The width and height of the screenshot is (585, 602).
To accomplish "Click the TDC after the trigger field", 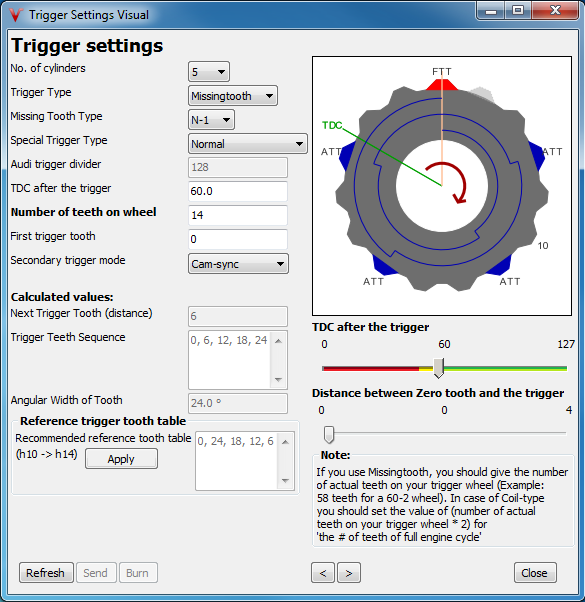I will (x=238, y=191).
